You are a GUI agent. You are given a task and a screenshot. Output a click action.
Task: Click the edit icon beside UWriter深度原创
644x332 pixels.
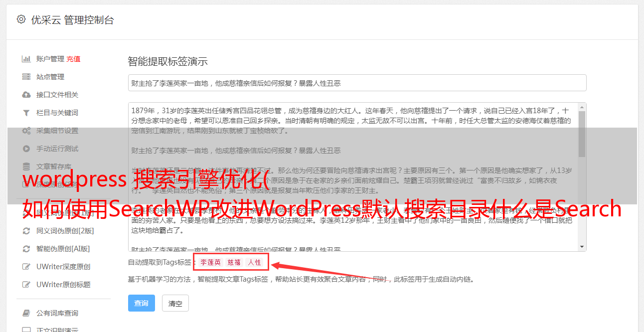pyautogui.click(x=26, y=267)
